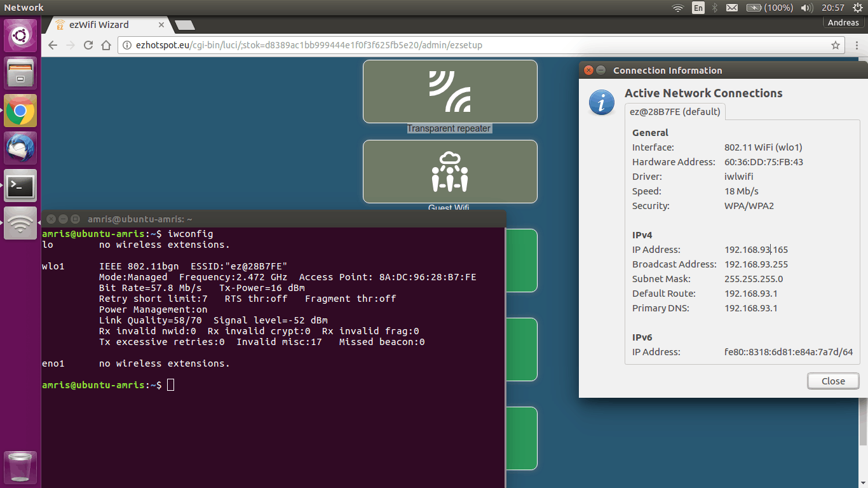Open the mail messaging indicator
Image resolution: width=868 pixels, height=488 pixels.
click(x=732, y=8)
